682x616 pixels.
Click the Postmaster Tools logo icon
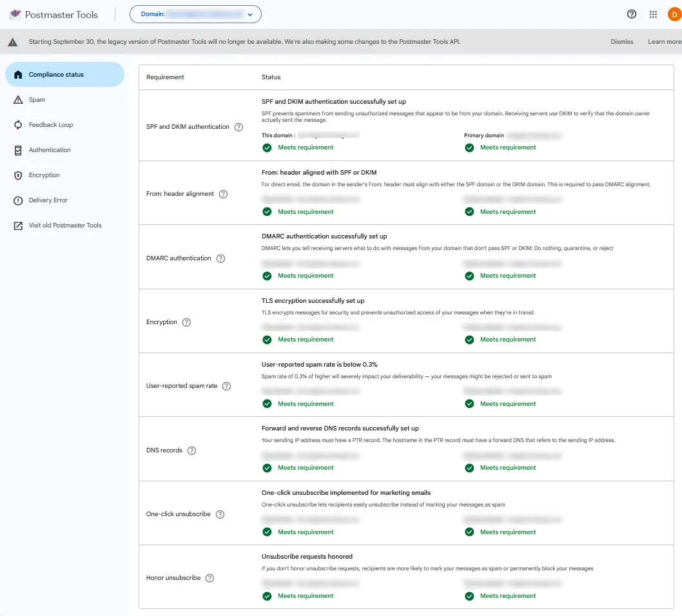point(15,14)
